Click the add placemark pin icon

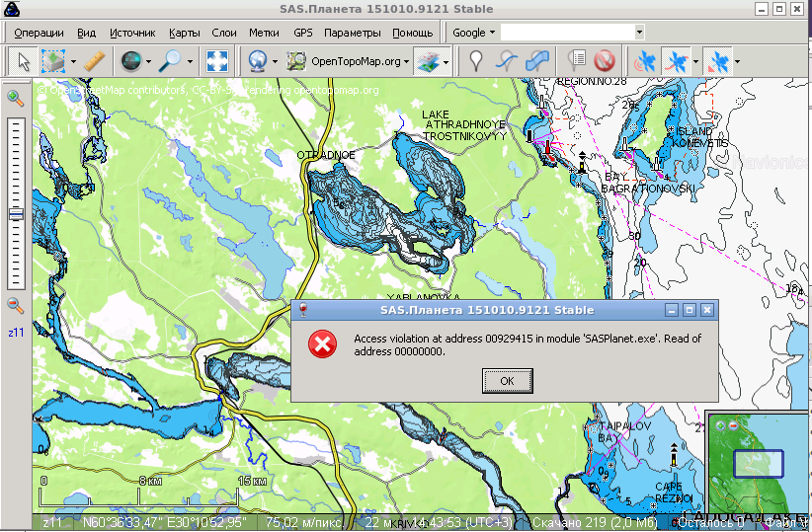coord(476,61)
